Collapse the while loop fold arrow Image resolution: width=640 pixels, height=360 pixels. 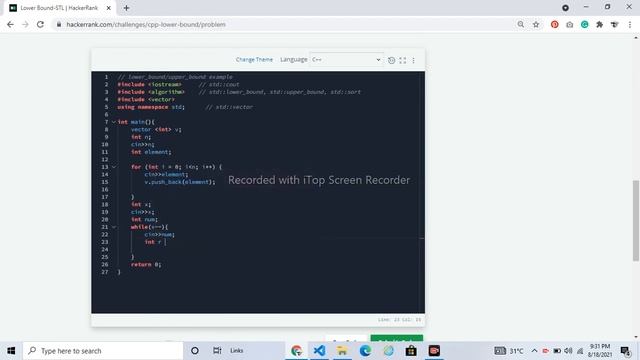(x=114, y=227)
